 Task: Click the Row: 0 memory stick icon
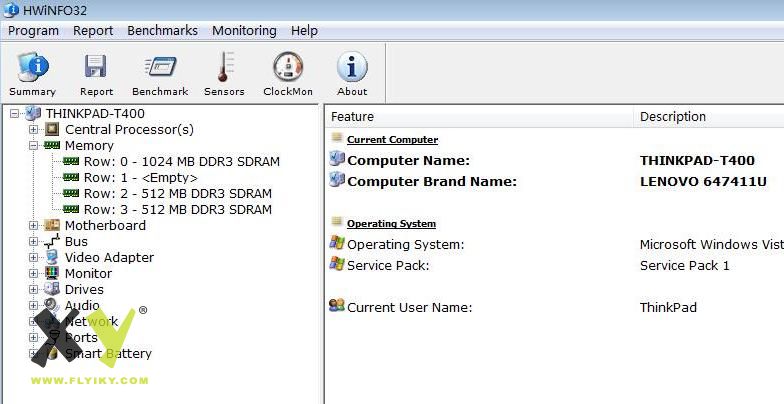71,161
